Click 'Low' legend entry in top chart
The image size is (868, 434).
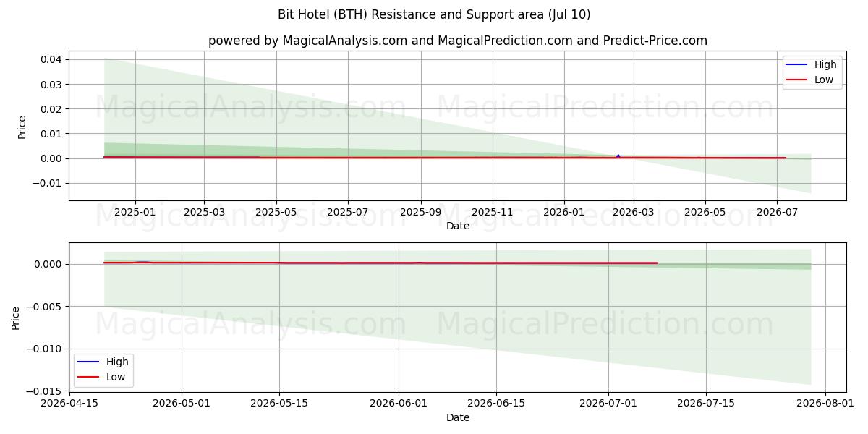tap(824, 80)
